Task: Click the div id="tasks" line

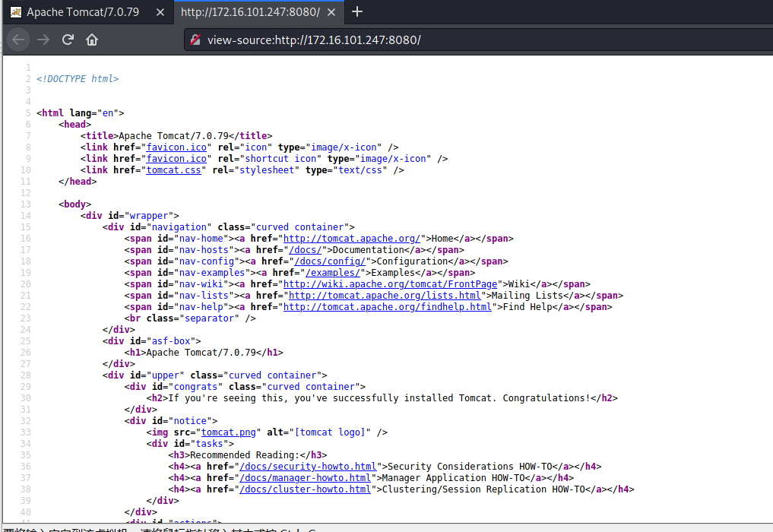Action: (x=190, y=444)
